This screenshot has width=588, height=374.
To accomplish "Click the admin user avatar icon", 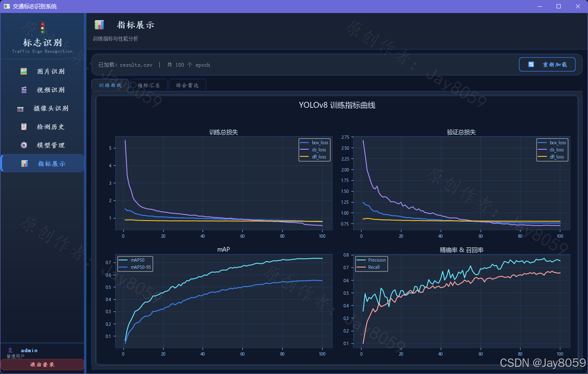I will point(10,350).
